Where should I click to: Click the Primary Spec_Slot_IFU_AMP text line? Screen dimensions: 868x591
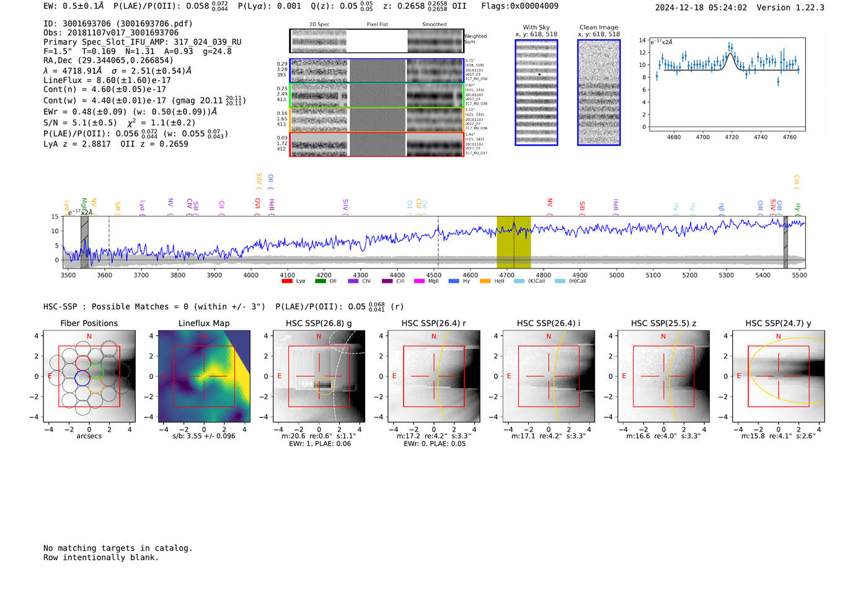(x=143, y=42)
